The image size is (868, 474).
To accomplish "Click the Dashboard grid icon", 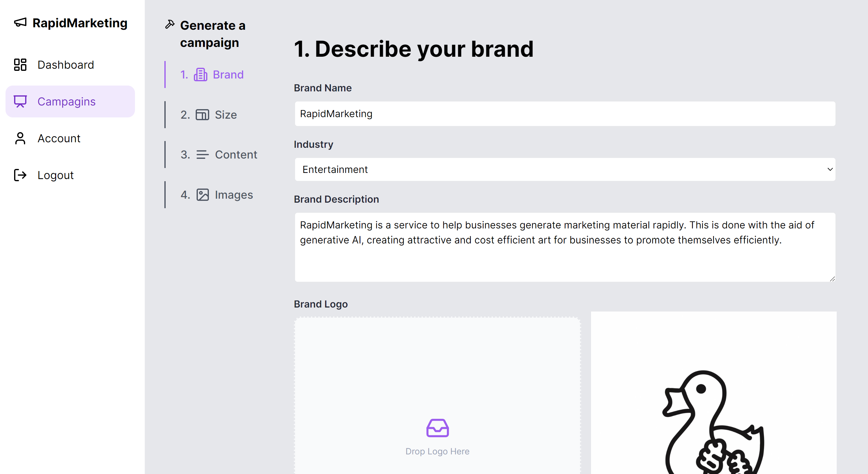I will [x=20, y=65].
